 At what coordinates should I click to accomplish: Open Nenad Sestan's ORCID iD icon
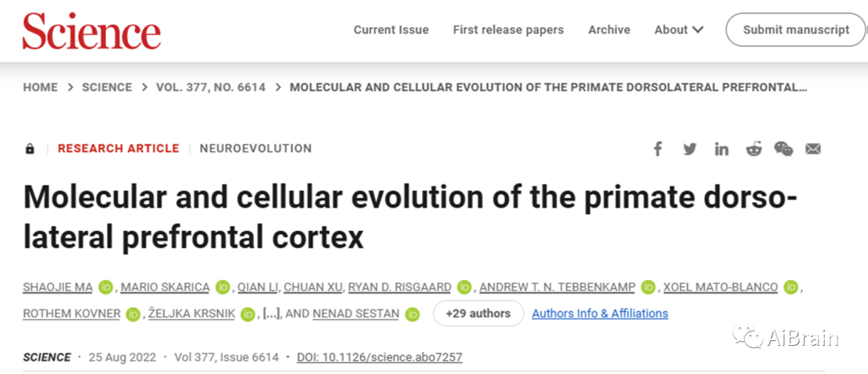pyautogui.click(x=412, y=314)
